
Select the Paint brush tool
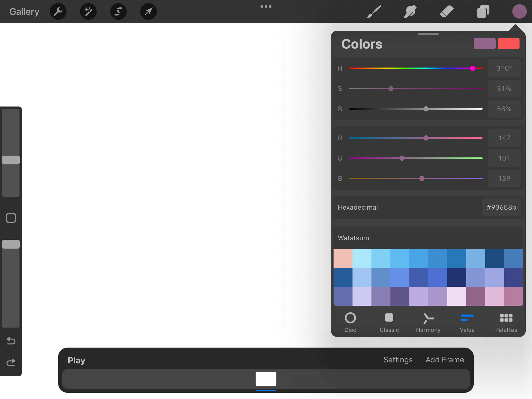(x=373, y=11)
